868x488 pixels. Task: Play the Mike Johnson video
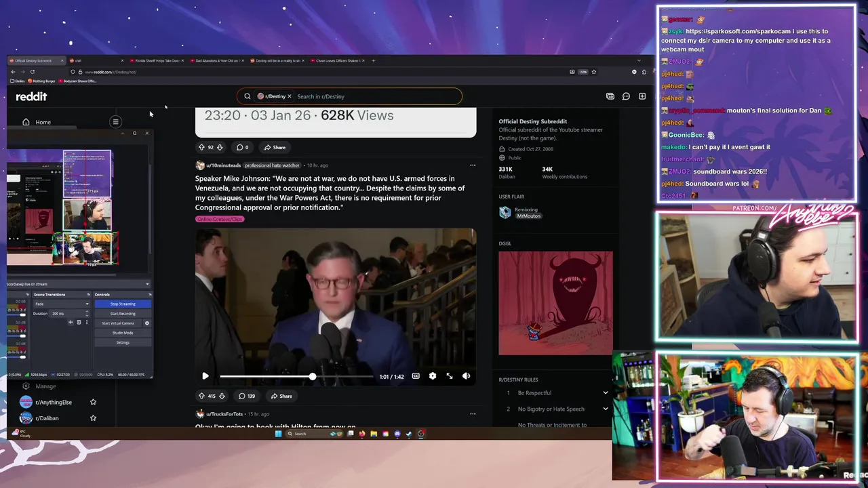click(x=205, y=376)
